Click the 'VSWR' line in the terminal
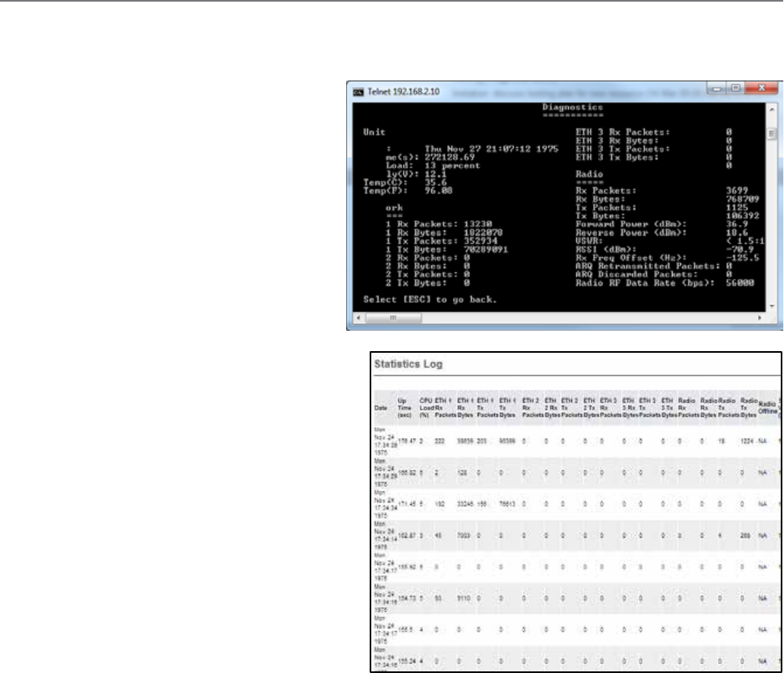 tap(670, 241)
